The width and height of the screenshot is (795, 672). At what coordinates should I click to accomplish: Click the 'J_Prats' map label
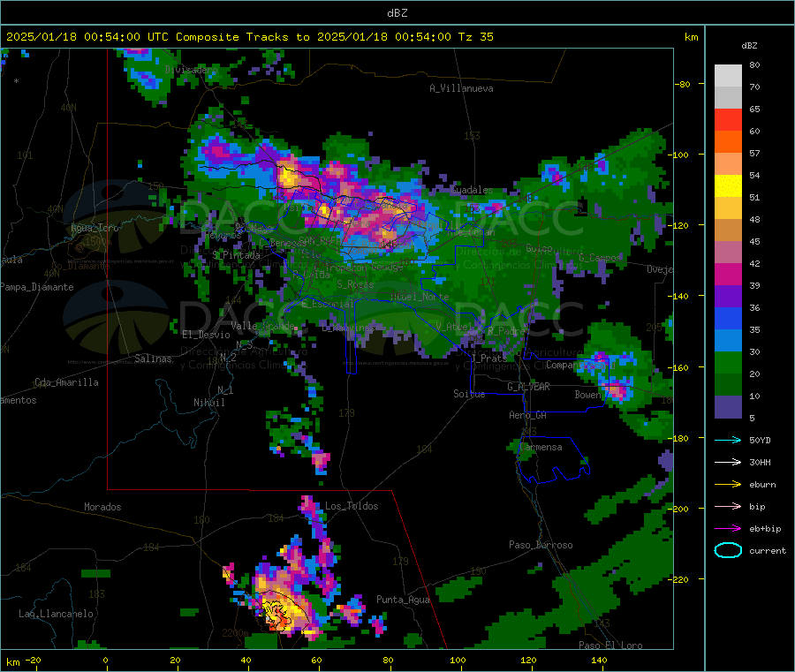pos(489,359)
